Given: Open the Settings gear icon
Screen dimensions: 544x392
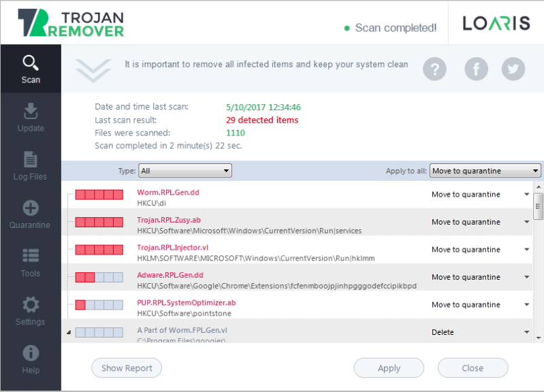Looking at the screenshot, I should [31, 305].
